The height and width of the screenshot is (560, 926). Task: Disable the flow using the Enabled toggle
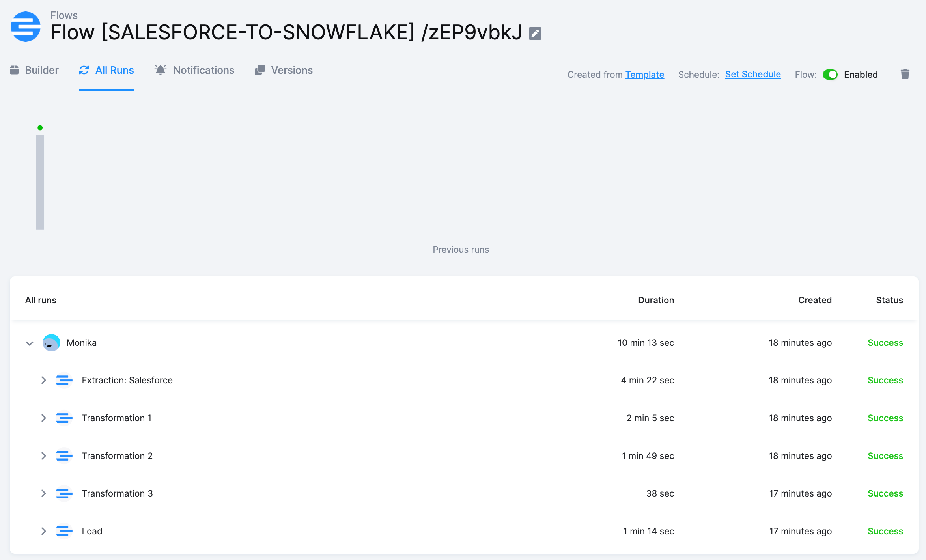[x=830, y=74]
